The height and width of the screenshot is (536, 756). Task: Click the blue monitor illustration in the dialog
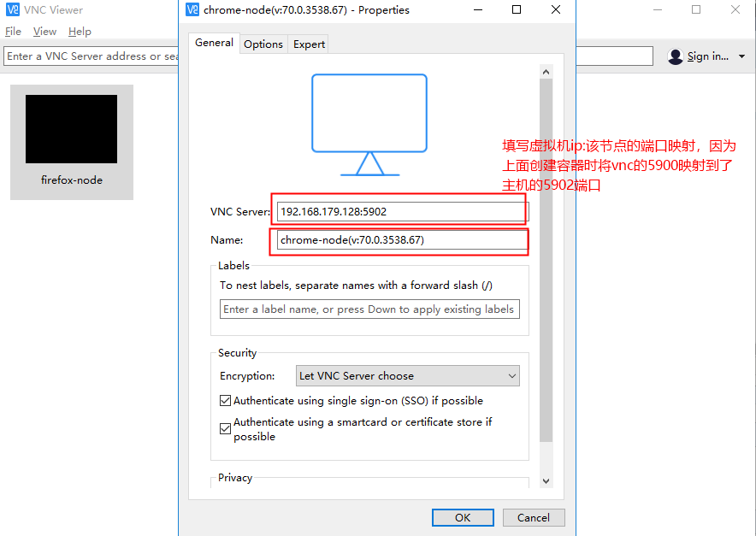point(369,125)
